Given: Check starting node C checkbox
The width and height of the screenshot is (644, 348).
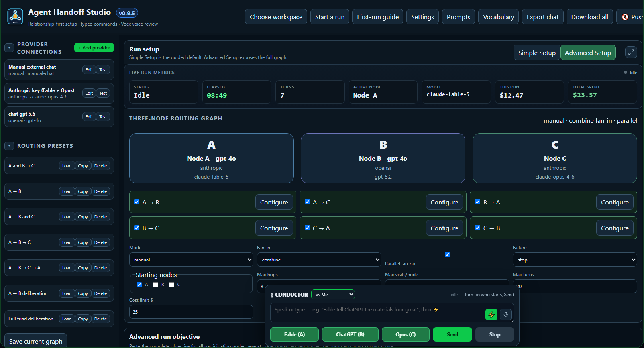Looking at the screenshot, I should point(171,285).
